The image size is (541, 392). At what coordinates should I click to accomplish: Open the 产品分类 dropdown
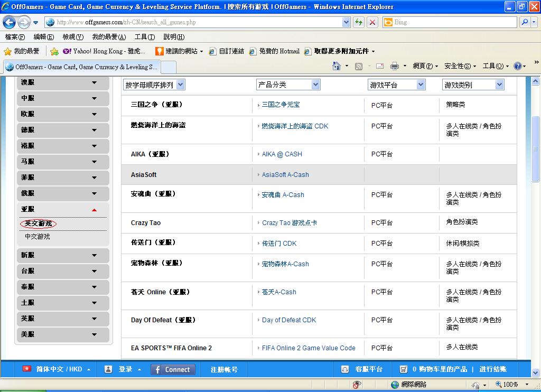point(288,85)
